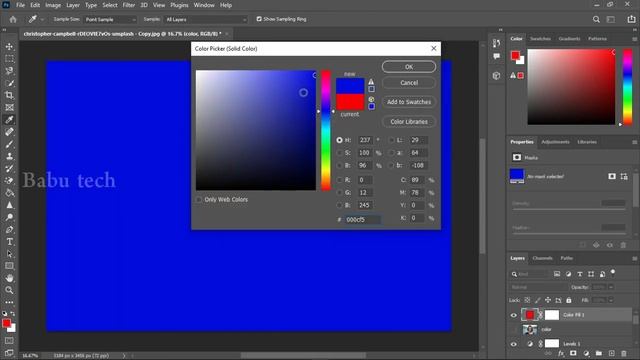Open the Sample Size dropdown
This screenshot has width=640, height=360.
click(110, 20)
